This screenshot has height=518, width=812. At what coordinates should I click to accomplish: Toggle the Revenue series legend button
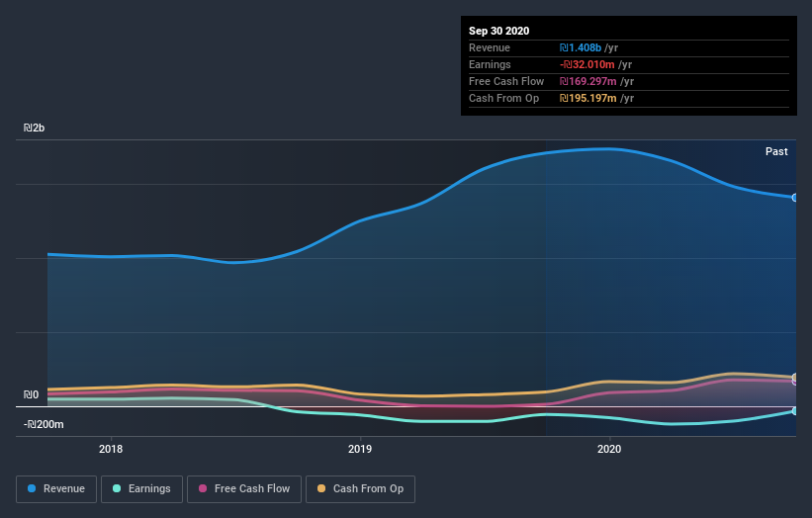(x=56, y=489)
